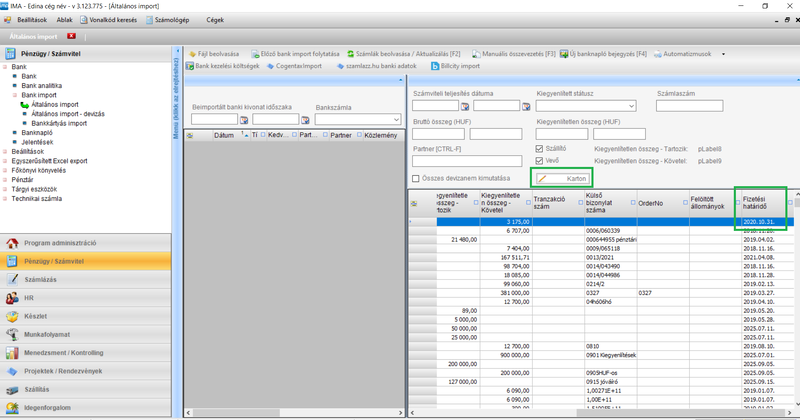This screenshot has height=420, width=800.
Task: Open Billcity import from the toolbar
Action: (x=455, y=66)
